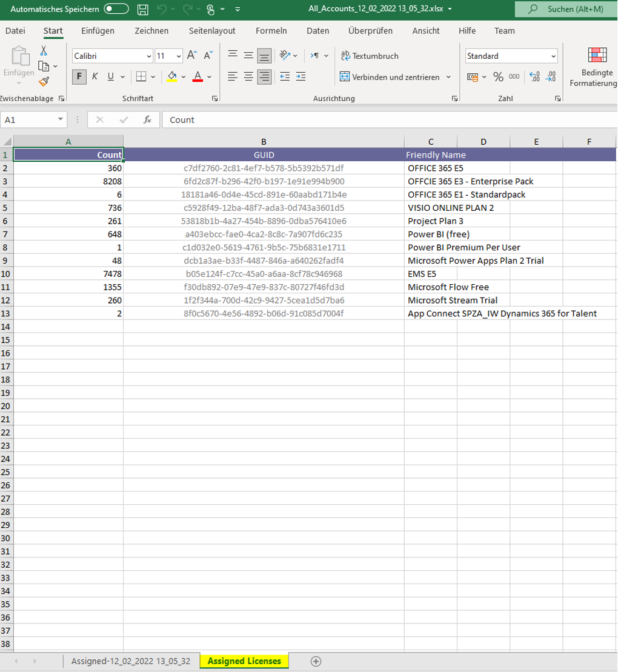Screen dimensions: 618x672
Task: Apply the red font color
Action: point(198,77)
